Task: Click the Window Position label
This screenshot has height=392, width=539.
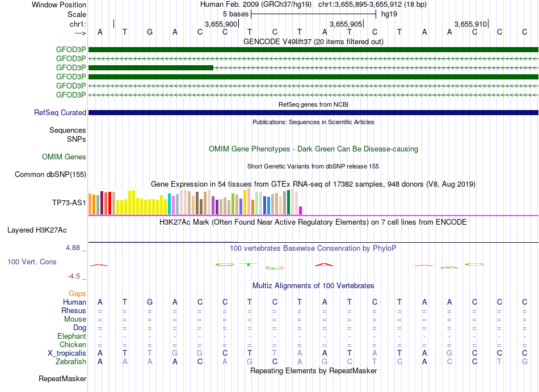Action: point(59,5)
